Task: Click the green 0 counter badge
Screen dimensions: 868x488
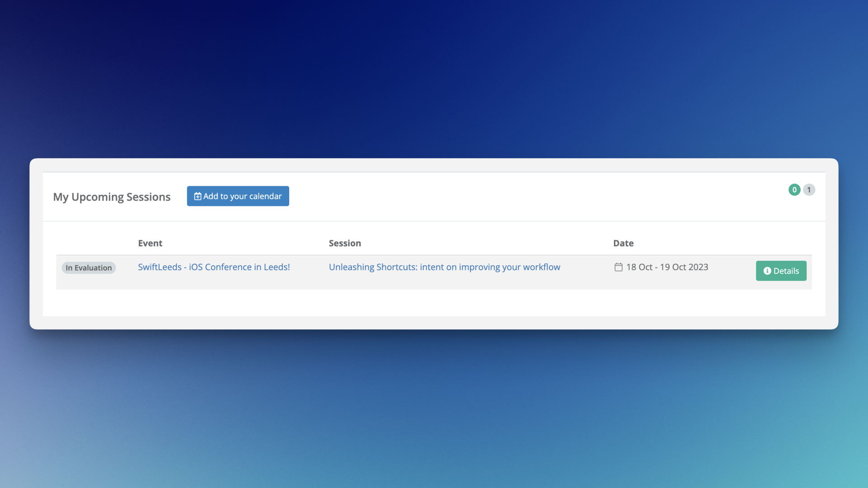Action: (x=794, y=190)
